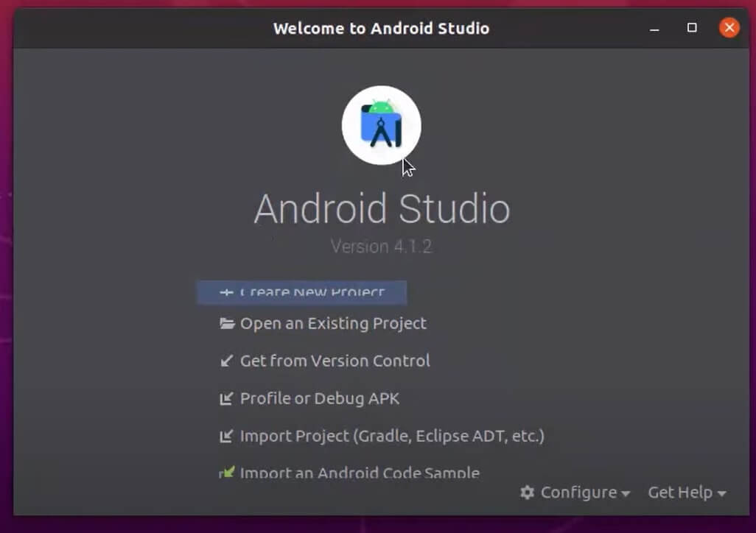
Task: Click the plus icon beside Create New Project
Action: coord(226,292)
